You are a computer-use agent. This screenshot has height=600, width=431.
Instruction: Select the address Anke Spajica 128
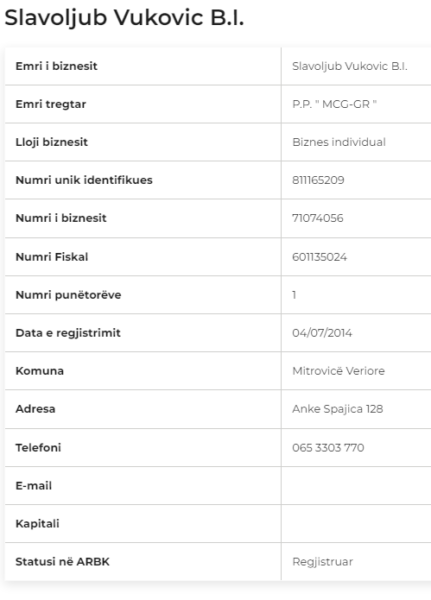click(x=338, y=409)
